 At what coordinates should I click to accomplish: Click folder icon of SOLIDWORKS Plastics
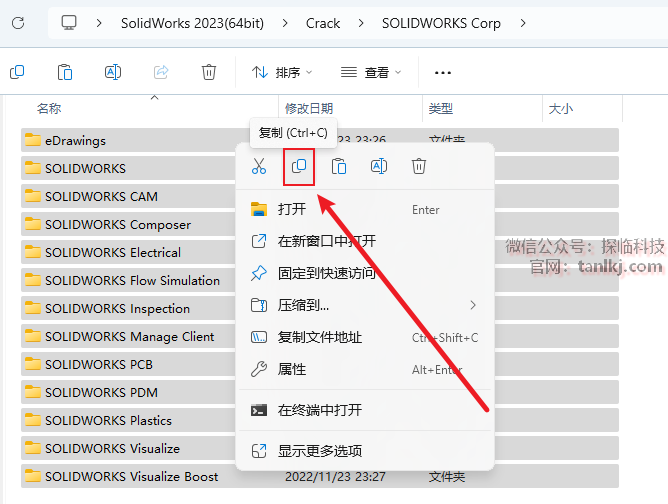33,420
